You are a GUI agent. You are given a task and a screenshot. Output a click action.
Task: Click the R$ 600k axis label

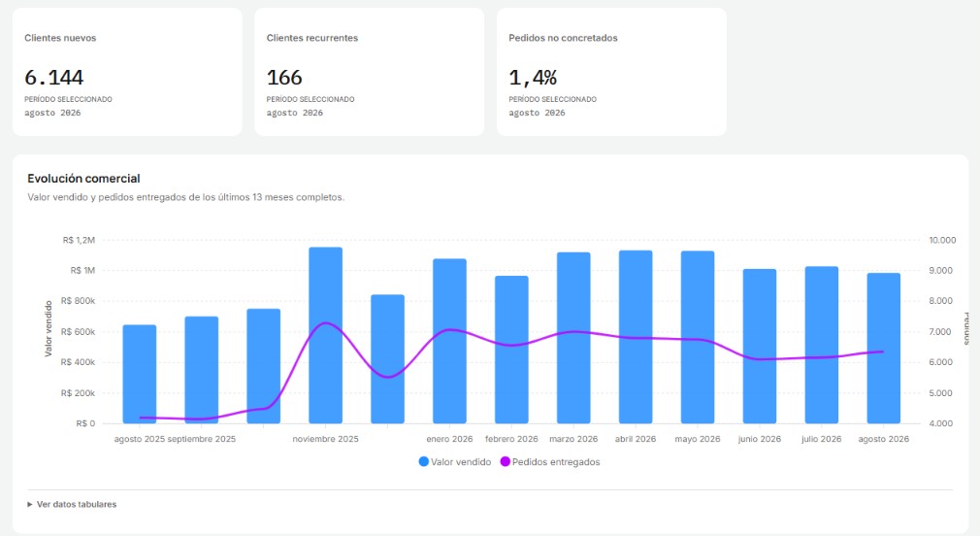79,332
